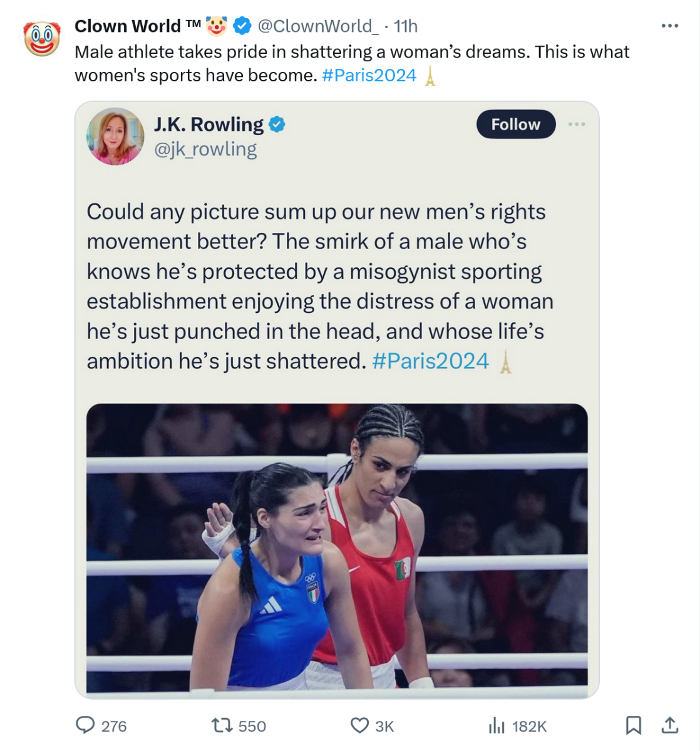This screenshot has width=700, height=751.
Task: Click the quoted post body text
Action: coord(320,286)
